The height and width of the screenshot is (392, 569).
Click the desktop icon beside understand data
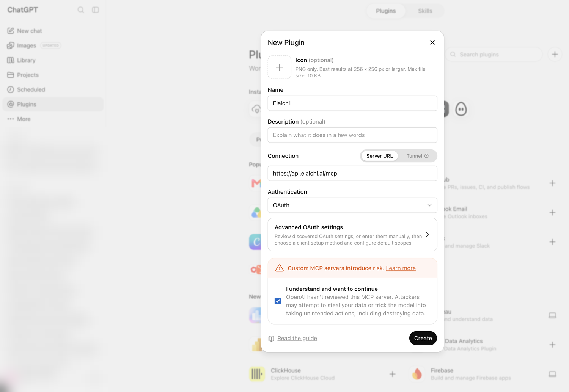click(552, 315)
